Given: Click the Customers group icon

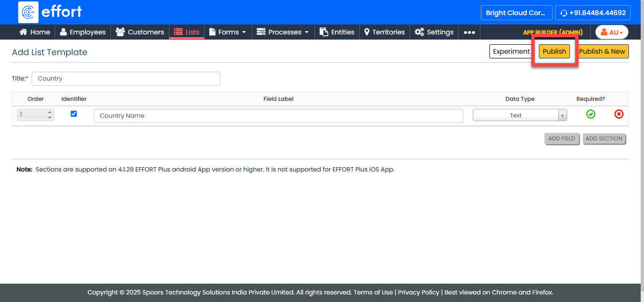Looking at the screenshot, I should tap(120, 32).
